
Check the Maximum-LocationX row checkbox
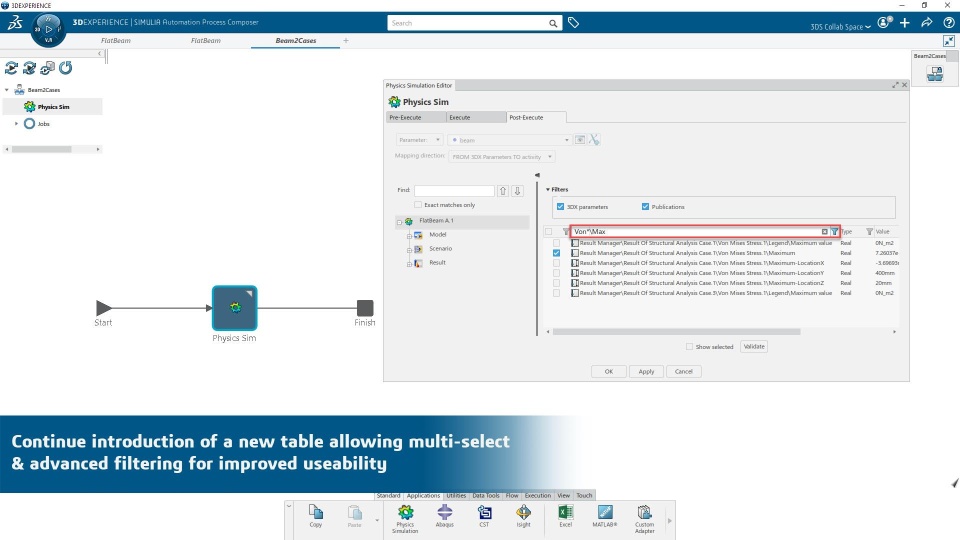tap(557, 263)
